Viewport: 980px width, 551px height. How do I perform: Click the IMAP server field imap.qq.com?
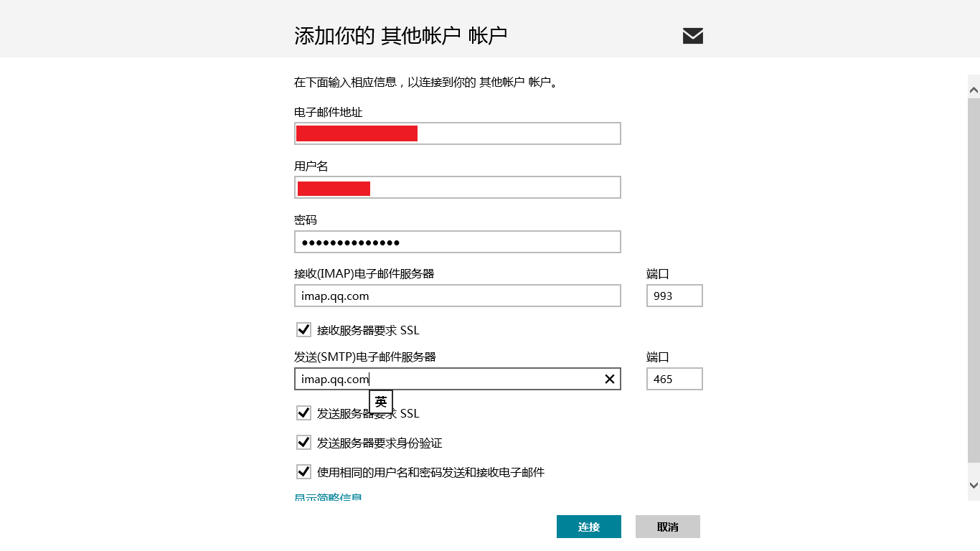click(x=457, y=296)
